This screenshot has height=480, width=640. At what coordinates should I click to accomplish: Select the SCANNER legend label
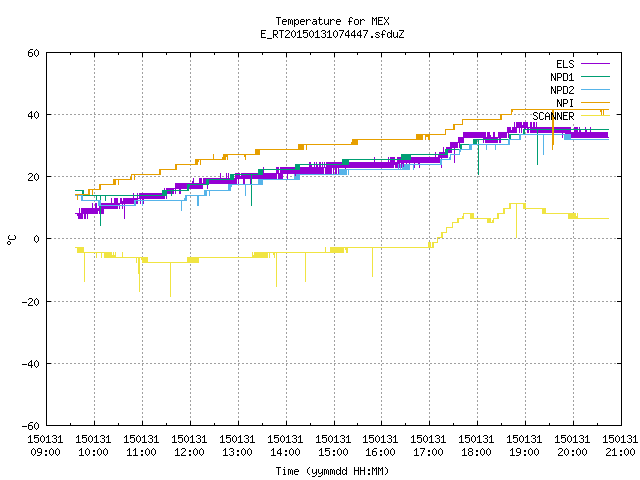[553, 116]
